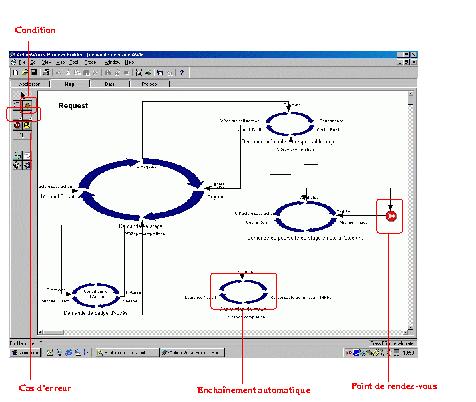Viewport: 476px width, 402px height.
Task: Click the horizontal scrollbar left arrow
Action: pyautogui.click(x=40, y=332)
